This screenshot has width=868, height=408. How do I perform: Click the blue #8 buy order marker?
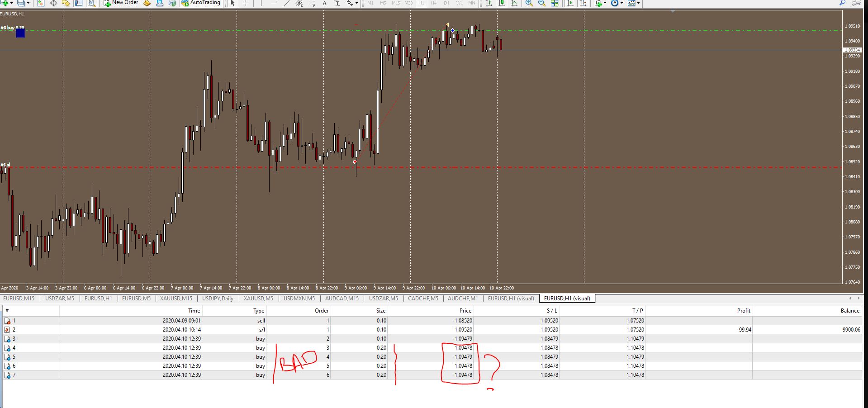pyautogui.click(x=20, y=33)
